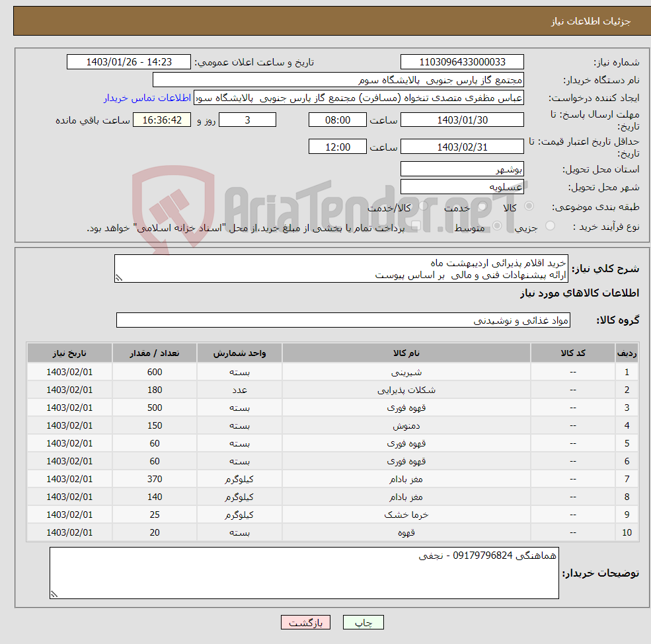This screenshot has width=651, height=644.
Task: Grab the resize handle of buyer notes area
Action: pos(54,594)
